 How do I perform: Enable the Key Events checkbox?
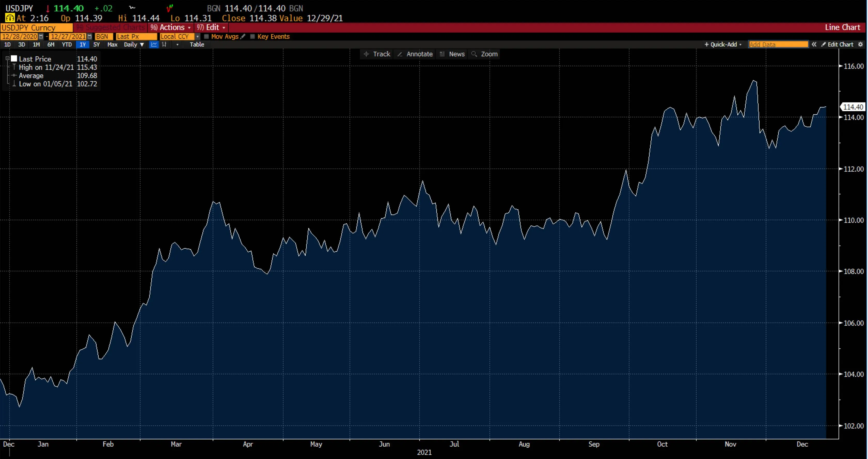(x=253, y=36)
